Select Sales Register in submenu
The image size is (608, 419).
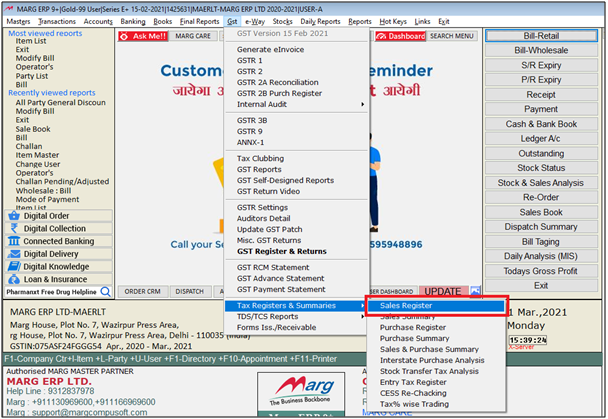coord(436,305)
